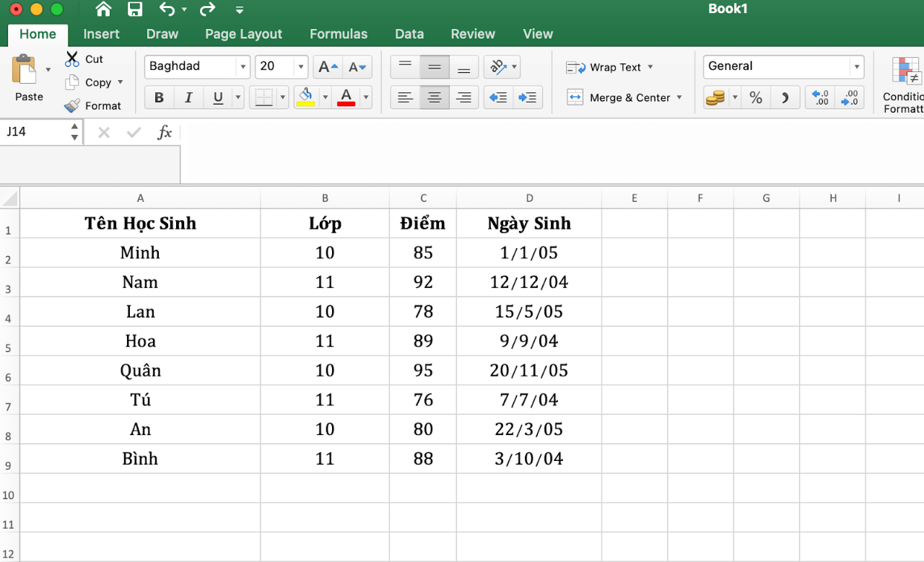This screenshot has width=924, height=562.
Task: Switch to Formulas tab
Action: (x=339, y=34)
